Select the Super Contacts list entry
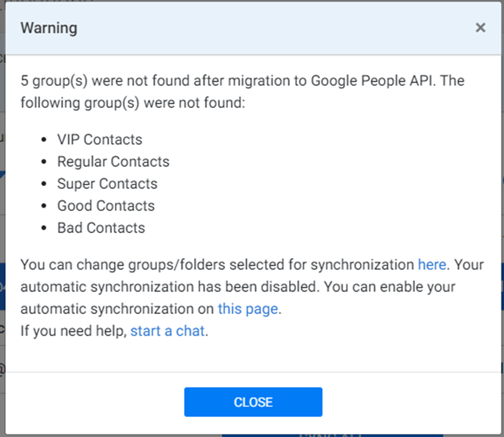This screenshot has width=504, height=437. (107, 183)
